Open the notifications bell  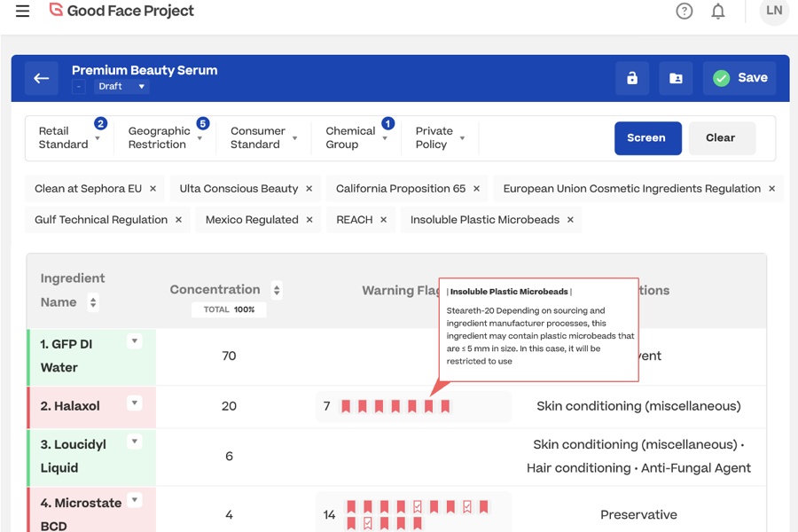point(717,11)
